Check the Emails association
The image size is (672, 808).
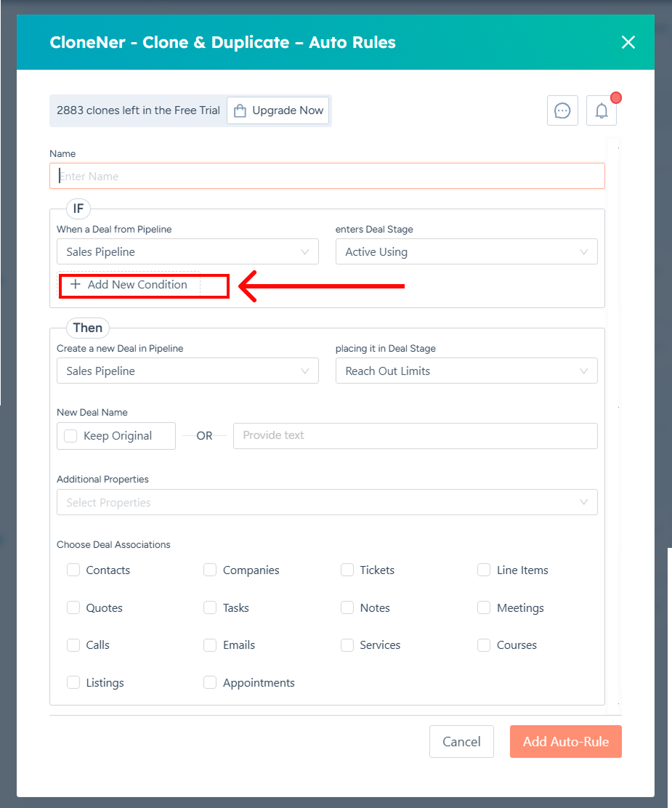click(x=210, y=645)
